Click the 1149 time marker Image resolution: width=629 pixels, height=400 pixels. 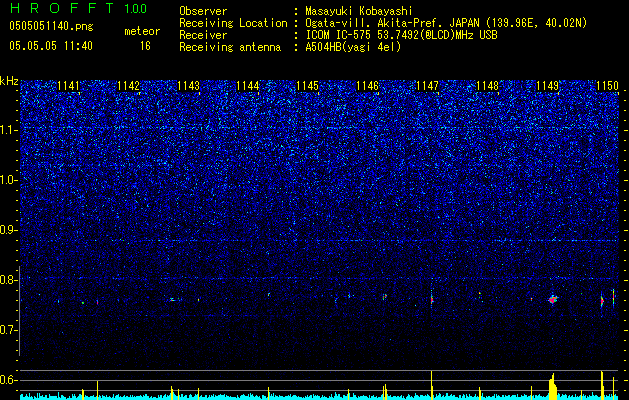(x=547, y=86)
